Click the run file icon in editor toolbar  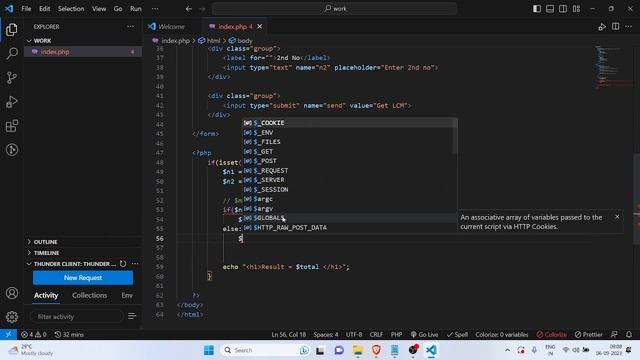[x=602, y=27]
